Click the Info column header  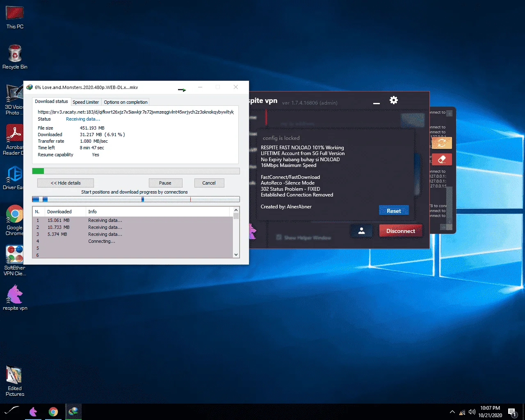pos(157,212)
